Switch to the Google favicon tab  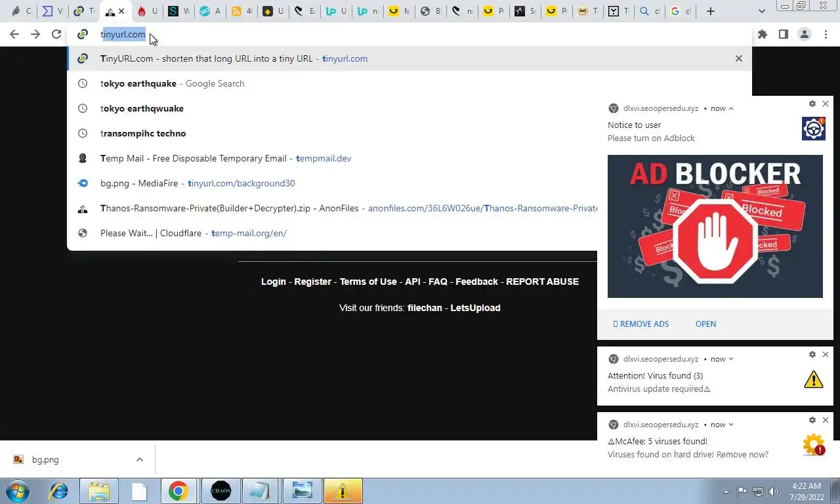tap(676, 11)
